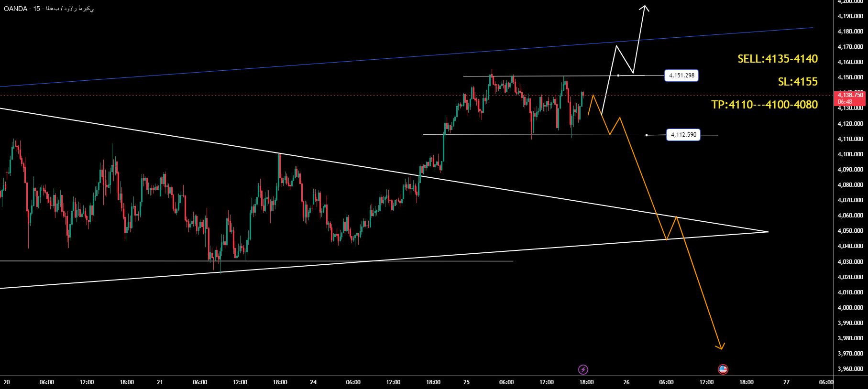Open the US flag economic event marker
This screenshot has width=868, height=389.
723,369
